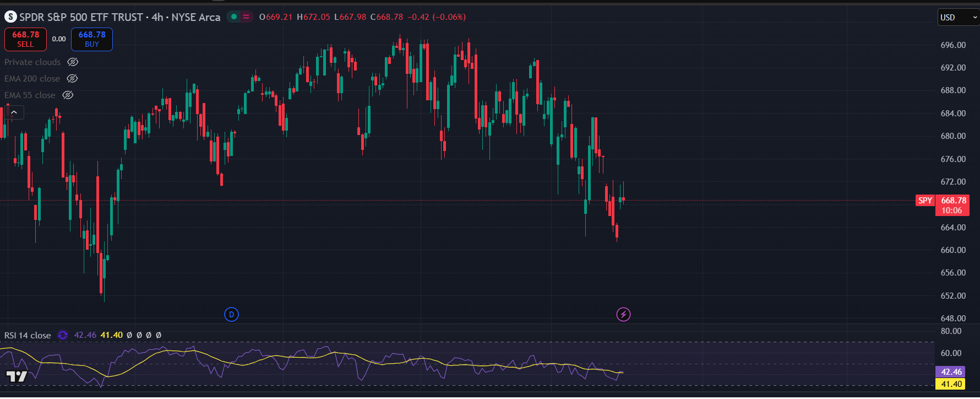
Task: Click the red 668.78 current price on scale
Action: [954, 201]
